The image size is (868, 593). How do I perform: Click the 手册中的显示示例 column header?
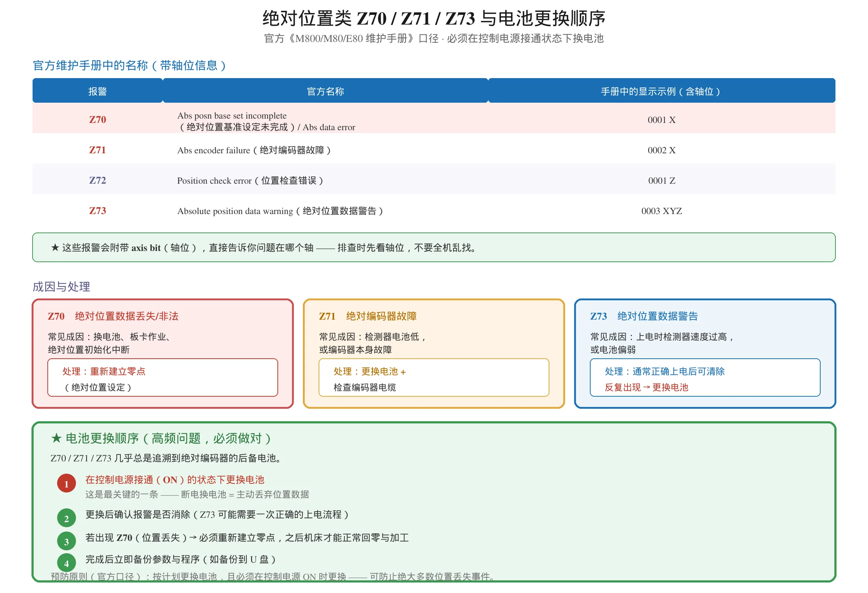pos(661,91)
